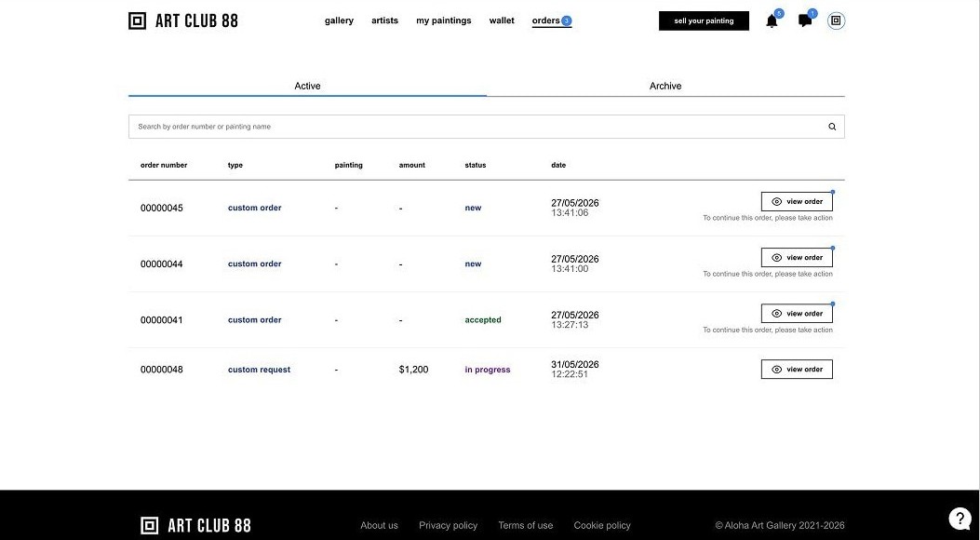This screenshot has height=540, width=980.
Task: Switch to the Active tab
Action: (307, 86)
